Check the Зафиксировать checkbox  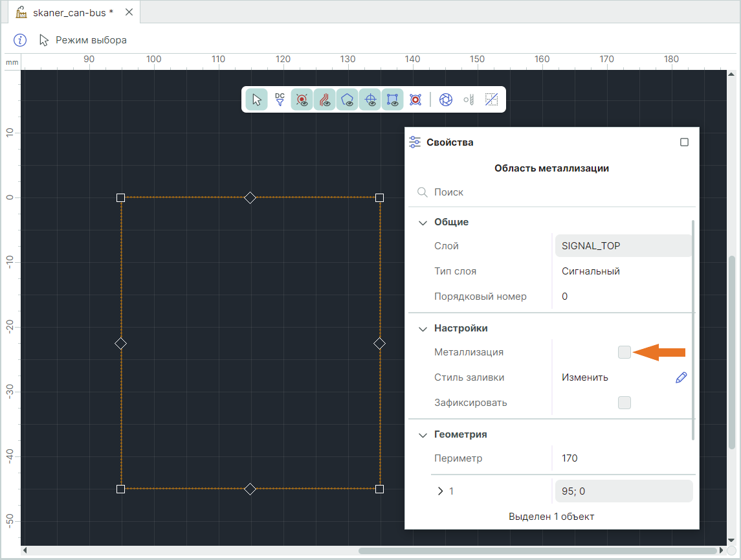coord(624,403)
